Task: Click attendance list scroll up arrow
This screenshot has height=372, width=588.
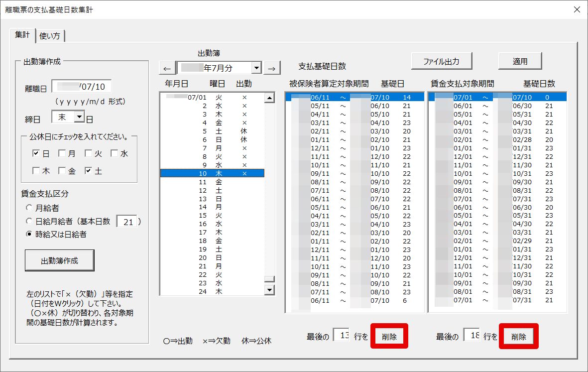Action: click(269, 98)
